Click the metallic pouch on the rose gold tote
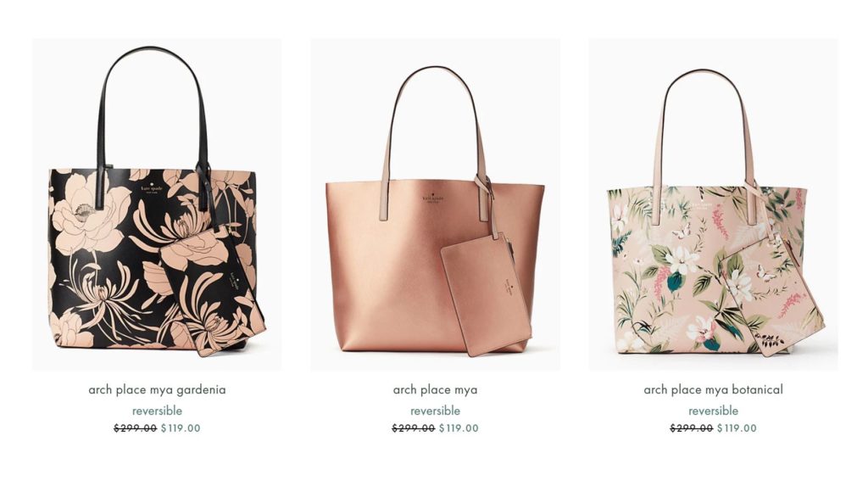 point(486,295)
